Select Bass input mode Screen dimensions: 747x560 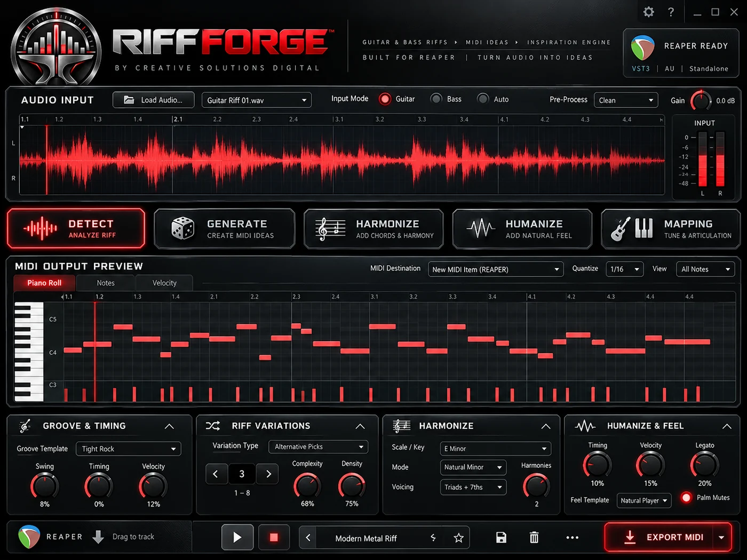coord(436,99)
